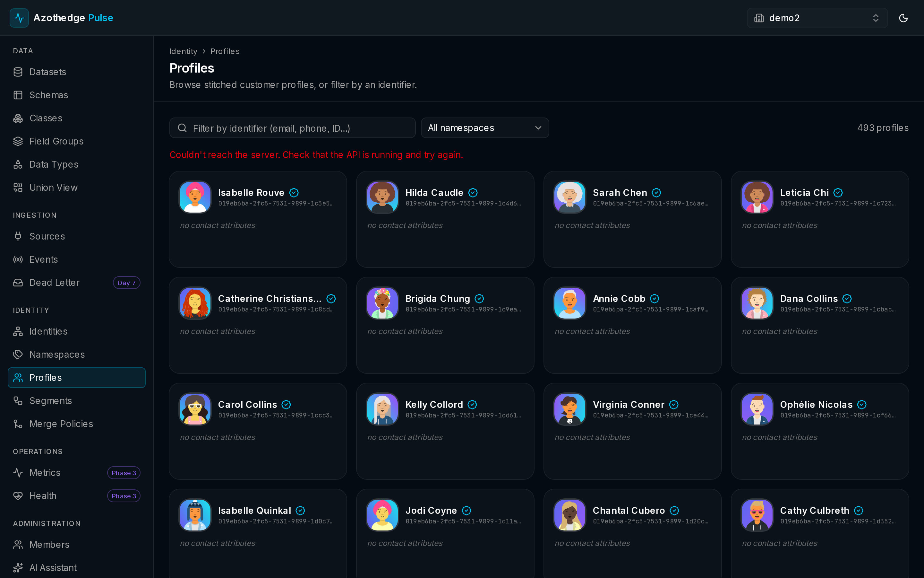This screenshot has height=578, width=924.
Task: Click the Sources plug icon
Action: point(18,236)
